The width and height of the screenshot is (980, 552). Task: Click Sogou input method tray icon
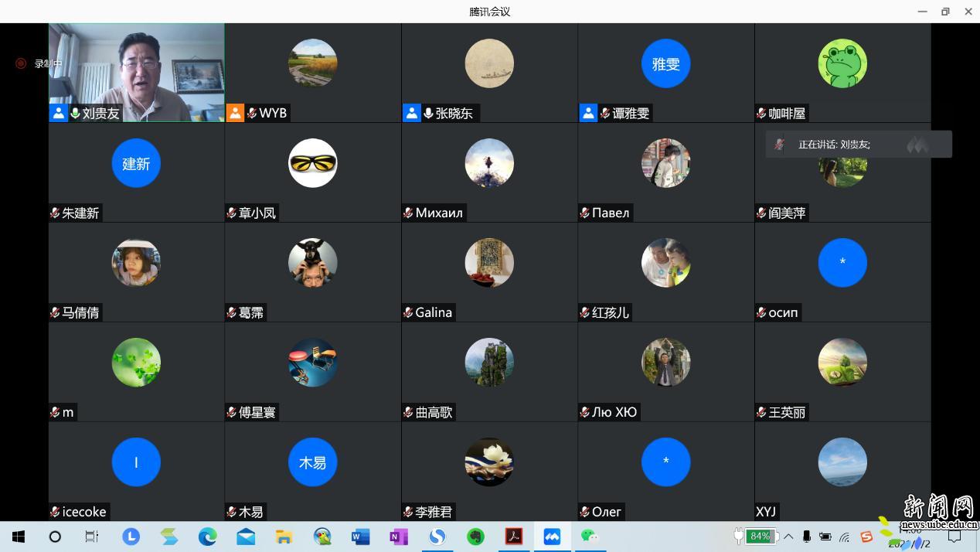866,537
